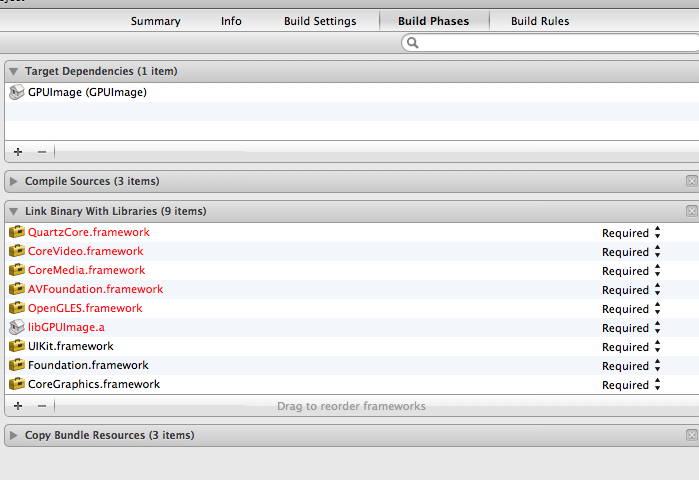The width and height of the screenshot is (699, 480).
Task: Select CoreGraphics.framework library name
Action: click(x=94, y=384)
